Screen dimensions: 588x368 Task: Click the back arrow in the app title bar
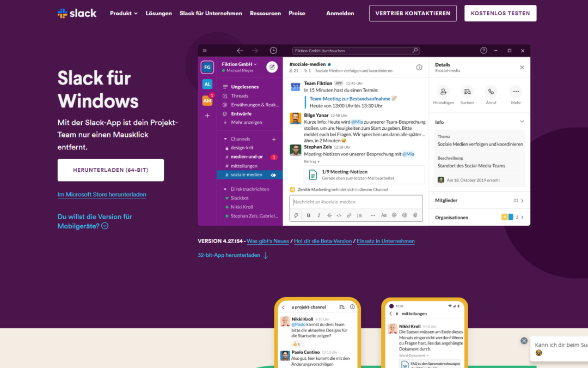click(x=240, y=51)
